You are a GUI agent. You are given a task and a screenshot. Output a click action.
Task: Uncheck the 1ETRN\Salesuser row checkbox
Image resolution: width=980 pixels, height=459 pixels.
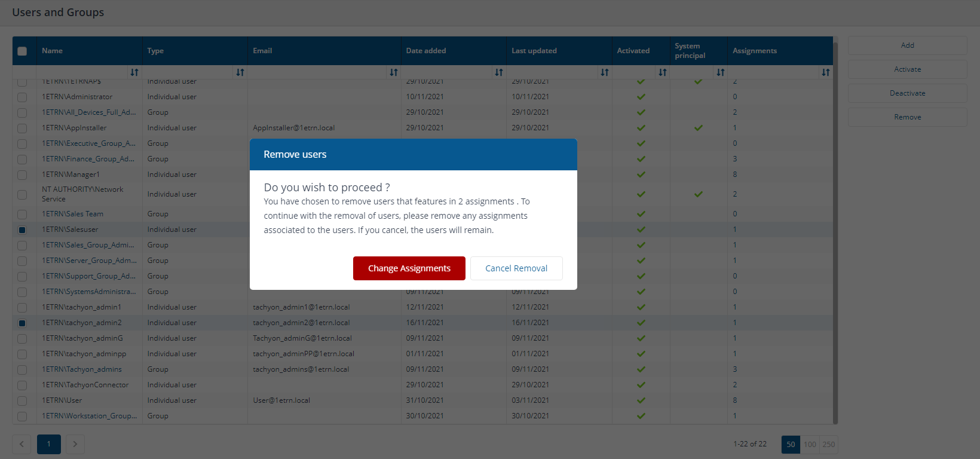(x=22, y=230)
